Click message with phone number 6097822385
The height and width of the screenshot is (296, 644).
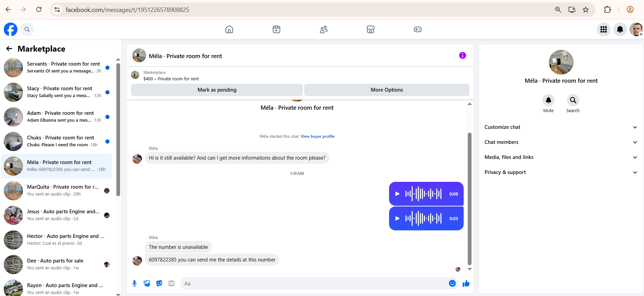[212, 260]
